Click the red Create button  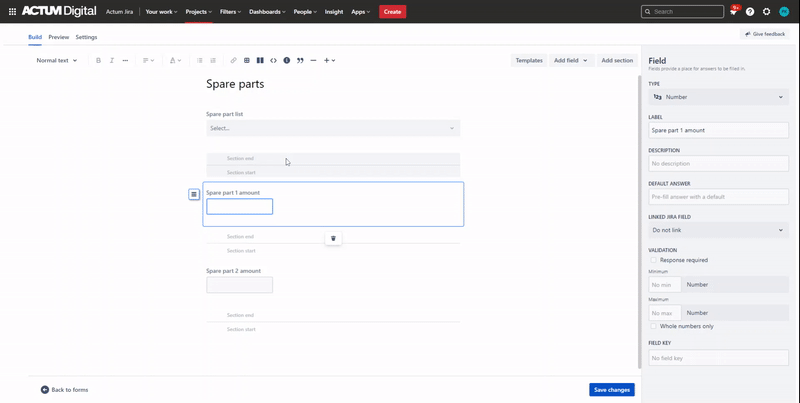392,12
